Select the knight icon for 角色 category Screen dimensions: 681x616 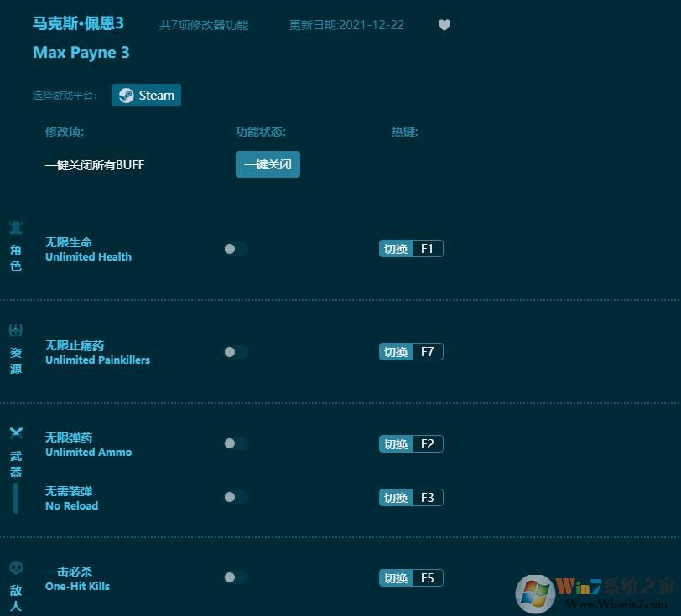pos(15,227)
